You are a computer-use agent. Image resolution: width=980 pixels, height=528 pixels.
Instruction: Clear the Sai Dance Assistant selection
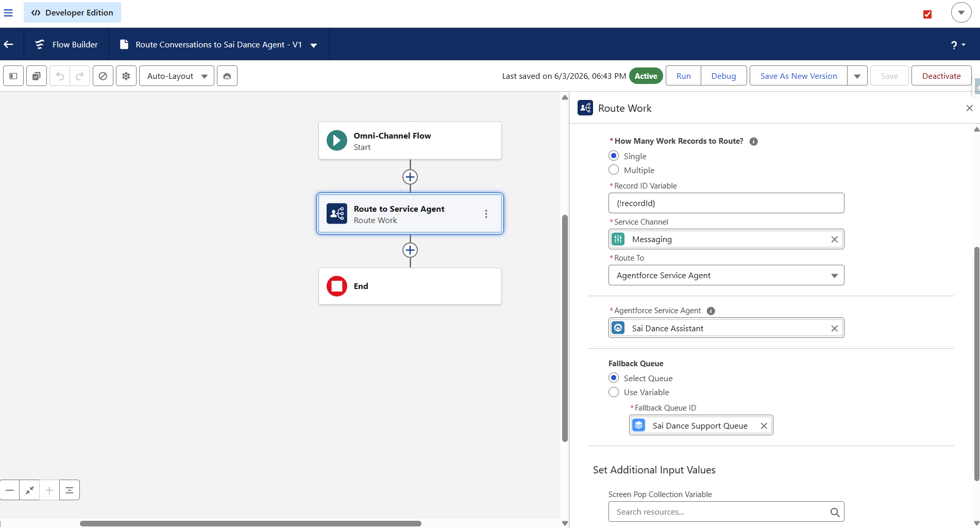point(834,329)
